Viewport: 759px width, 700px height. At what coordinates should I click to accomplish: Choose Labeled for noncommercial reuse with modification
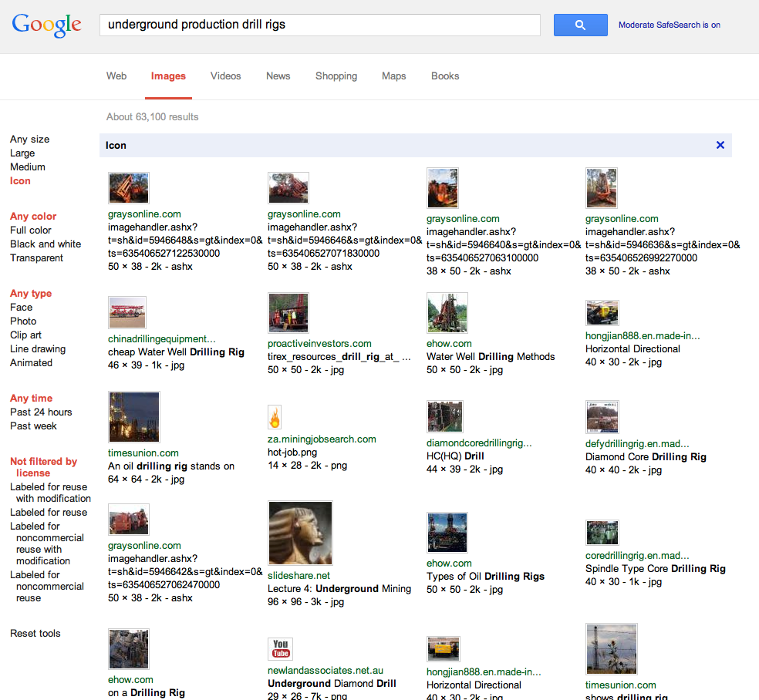[x=47, y=544]
